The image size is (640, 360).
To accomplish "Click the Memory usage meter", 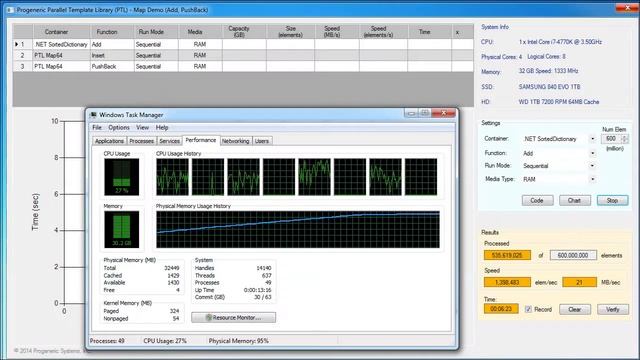I will click(122, 229).
